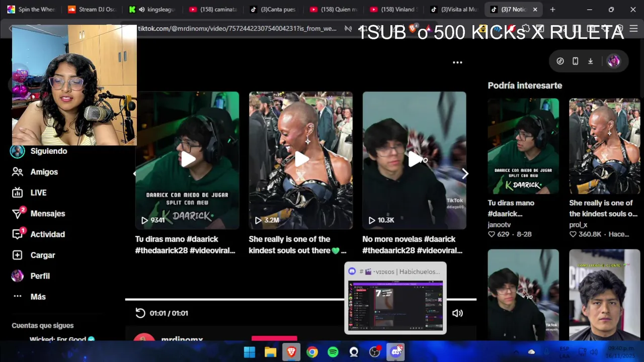Switch to the '(158) Vinland' YouTube tab
Viewport: 644px width, 362px height.
(393, 10)
